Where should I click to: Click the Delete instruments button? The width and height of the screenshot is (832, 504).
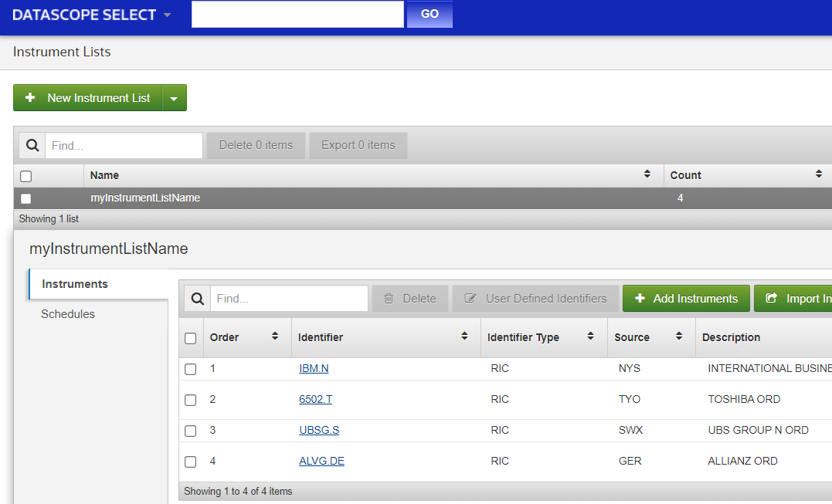410,299
